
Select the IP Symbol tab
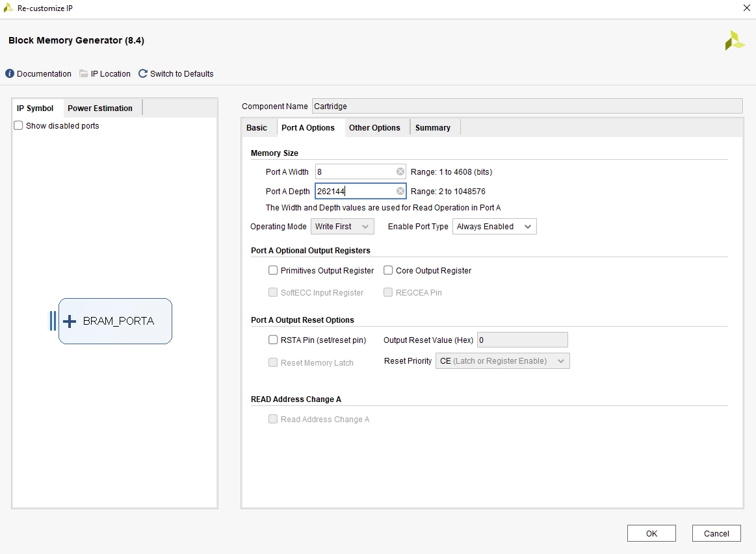click(35, 108)
